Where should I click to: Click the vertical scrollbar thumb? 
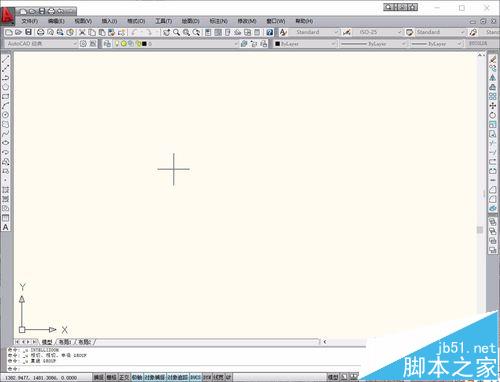(480, 230)
